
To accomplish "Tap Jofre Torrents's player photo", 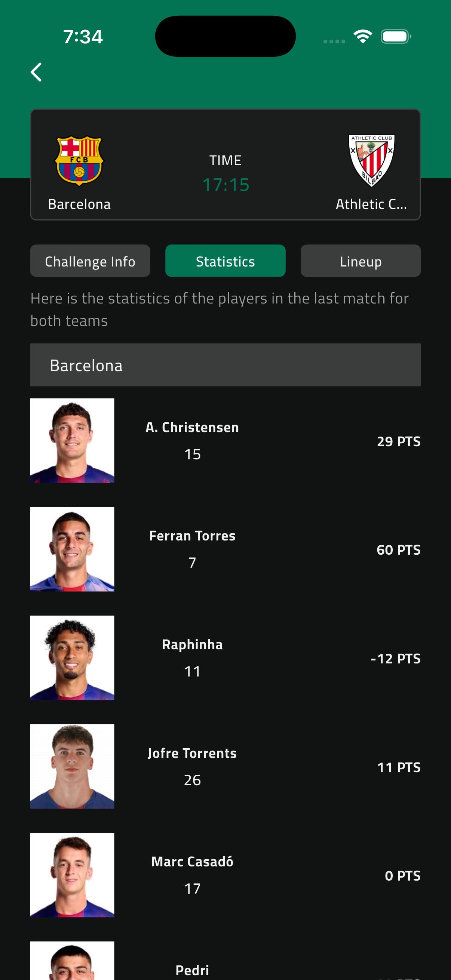I will coord(72,766).
